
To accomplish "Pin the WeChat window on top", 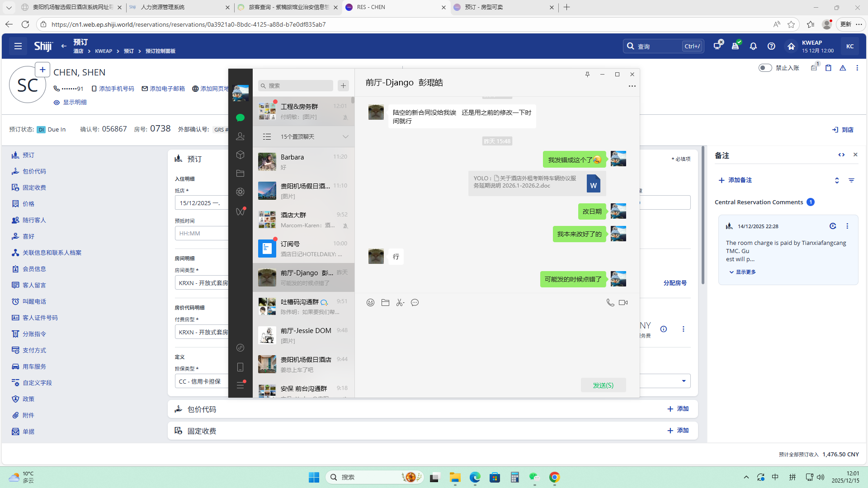I will pyautogui.click(x=587, y=75).
